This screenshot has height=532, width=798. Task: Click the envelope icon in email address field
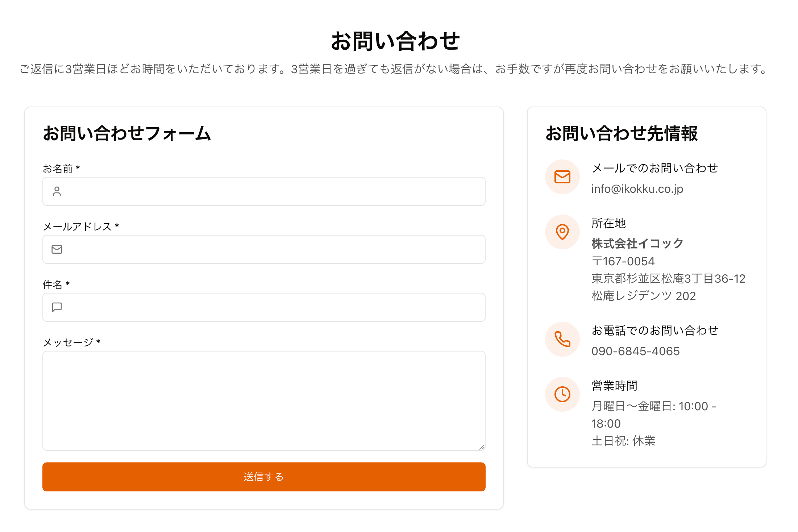[x=57, y=249]
